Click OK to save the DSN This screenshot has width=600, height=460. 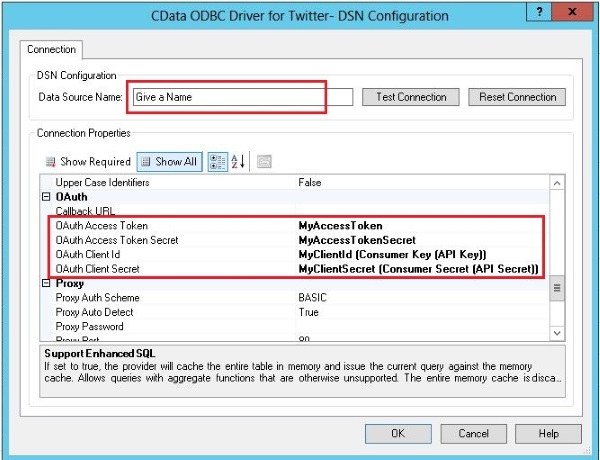click(397, 434)
